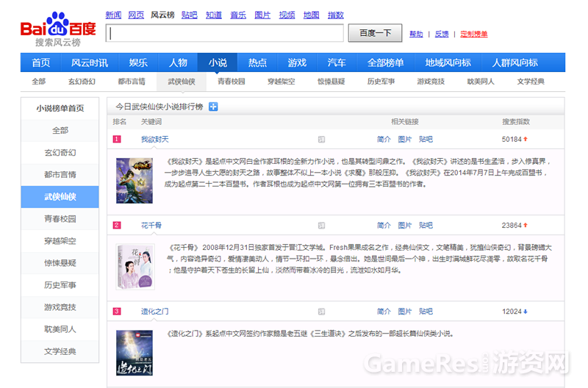Open the 新闻 link at top
The image size is (588, 388).
coord(113,15)
